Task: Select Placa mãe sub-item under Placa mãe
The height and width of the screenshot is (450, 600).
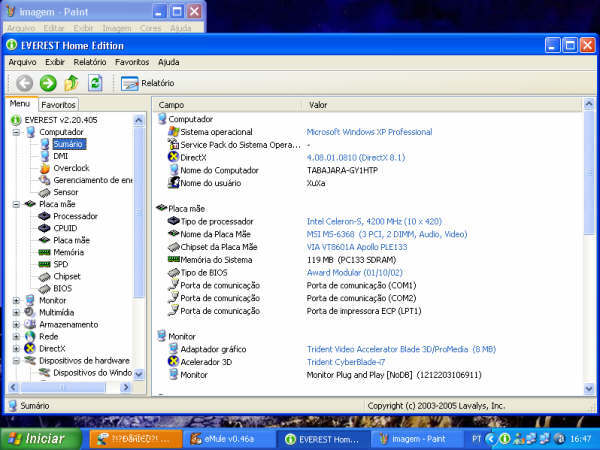Action: tap(71, 240)
